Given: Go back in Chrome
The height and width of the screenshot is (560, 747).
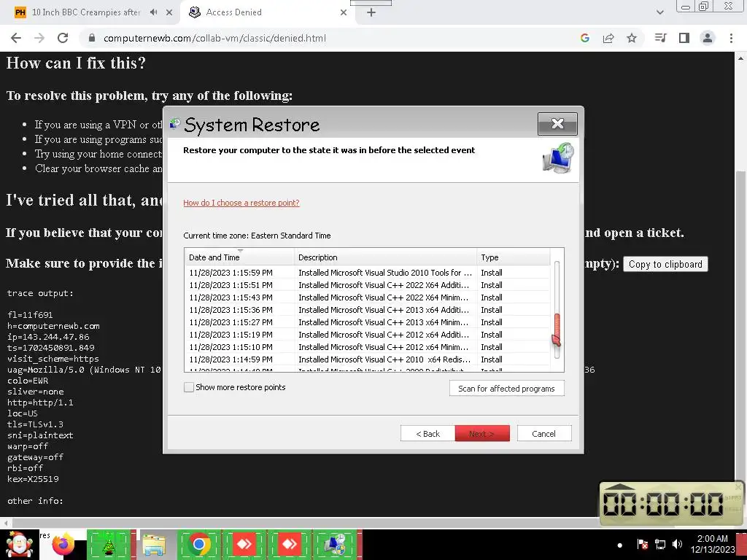Looking at the screenshot, I should pos(16,38).
